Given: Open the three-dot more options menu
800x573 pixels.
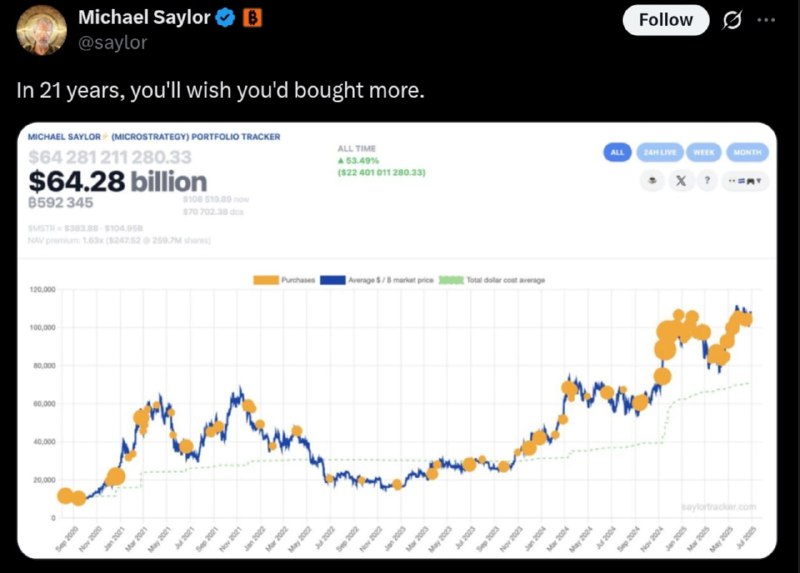Looking at the screenshot, I should 766,20.
